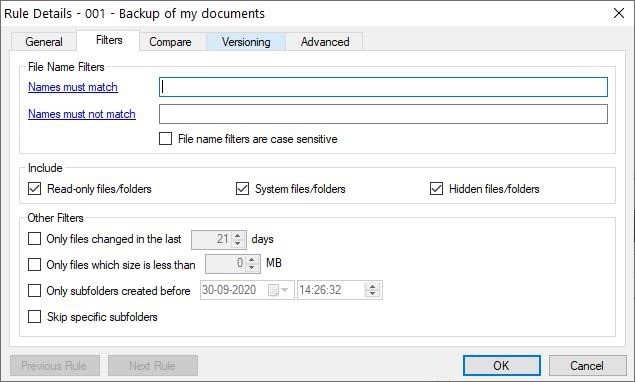Decrease the 14:26:32 time with down arrow

coord(372,294)
